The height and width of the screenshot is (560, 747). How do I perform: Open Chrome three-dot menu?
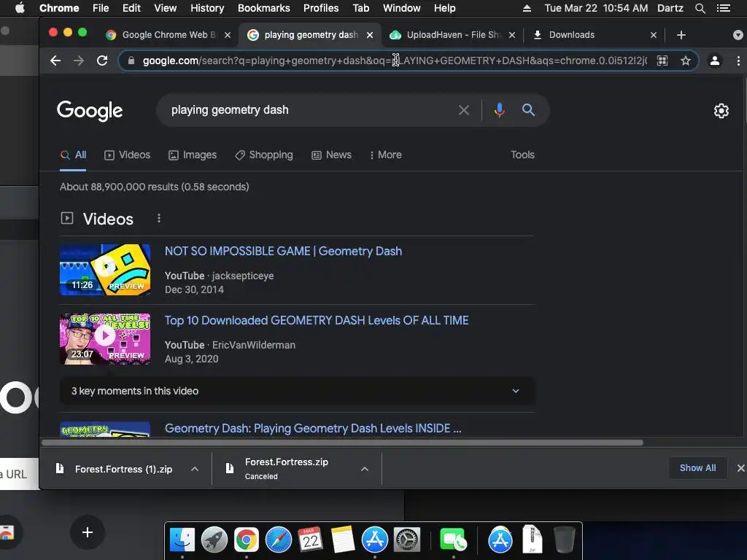pyautogui.click(x=738, y=61)
